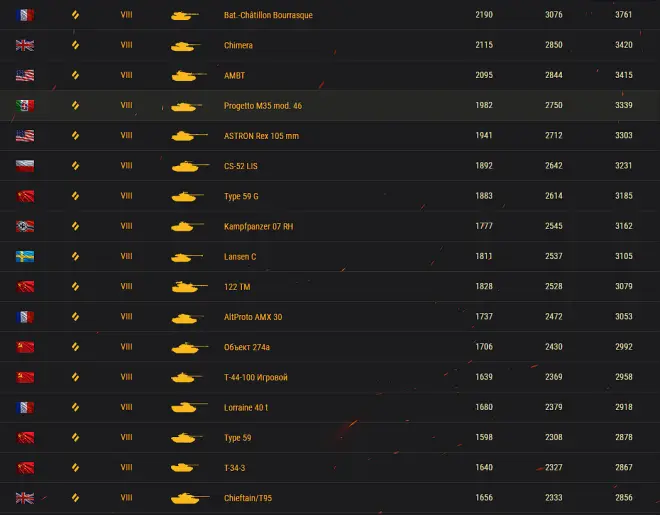The width and height of the screenshot is (660, 515).
Task: Select the T-34-3 tank name link
Action: click(x=236, y=467)
